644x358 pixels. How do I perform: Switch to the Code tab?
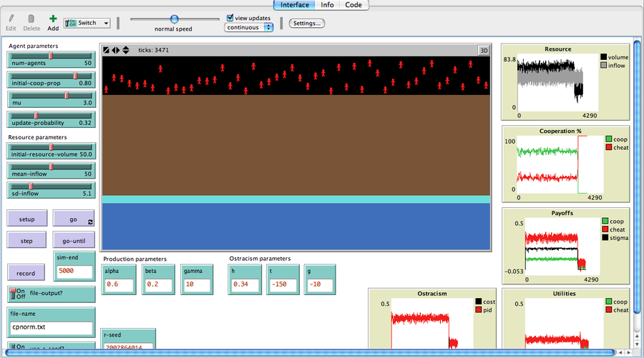click(353, 5)
